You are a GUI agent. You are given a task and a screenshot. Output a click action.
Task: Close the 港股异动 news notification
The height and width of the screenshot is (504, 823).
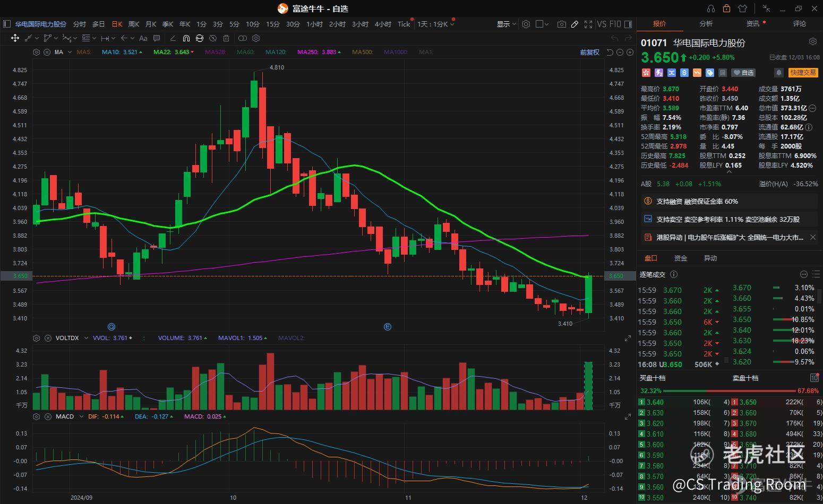pos(813,237)
